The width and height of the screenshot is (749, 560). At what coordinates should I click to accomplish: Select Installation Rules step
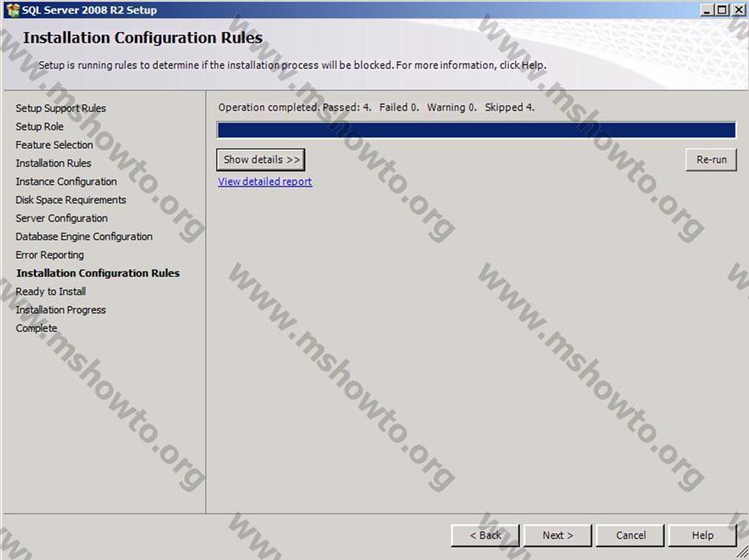(x=54, y=163)
